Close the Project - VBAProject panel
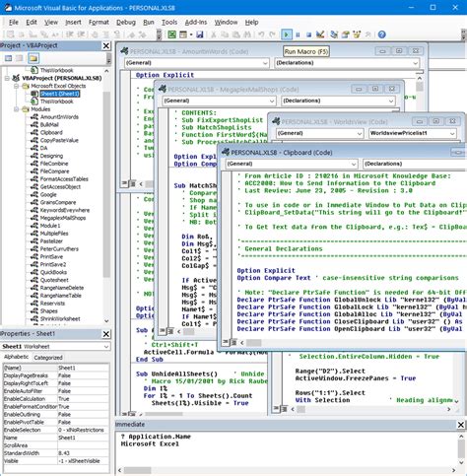This screenshot has height=476, width=467. pos(106,45)
